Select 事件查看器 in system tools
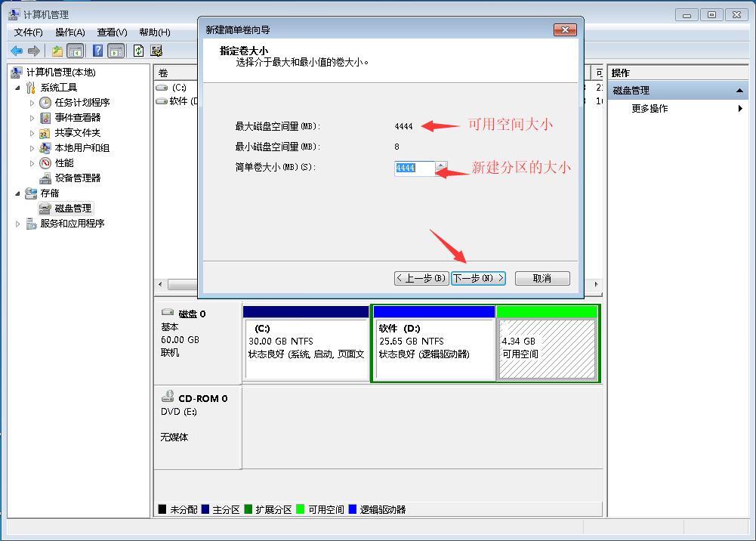756x541 pixels. [80, 117]
